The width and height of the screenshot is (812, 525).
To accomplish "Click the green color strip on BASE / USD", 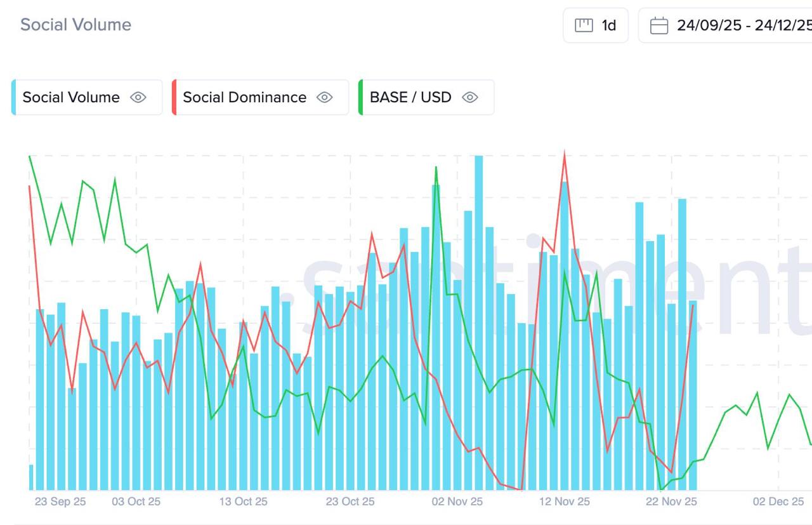I will tap(360, 97).
